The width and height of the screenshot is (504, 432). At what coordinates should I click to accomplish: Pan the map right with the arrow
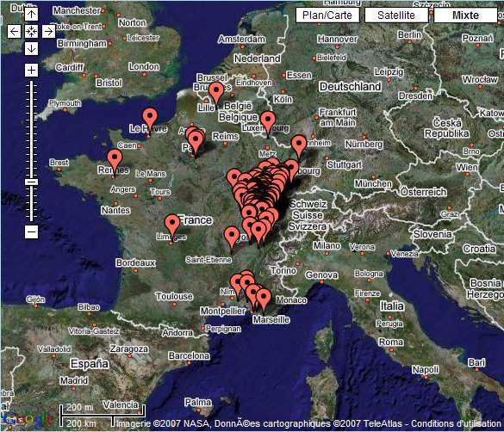pyautogui.click(x=48, y=32)
